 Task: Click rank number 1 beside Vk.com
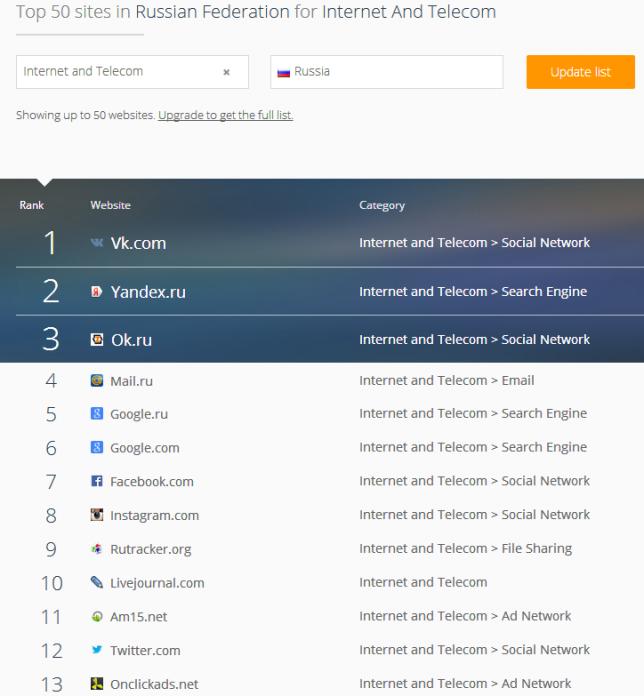pyautogui.click(x=50, y=243)
